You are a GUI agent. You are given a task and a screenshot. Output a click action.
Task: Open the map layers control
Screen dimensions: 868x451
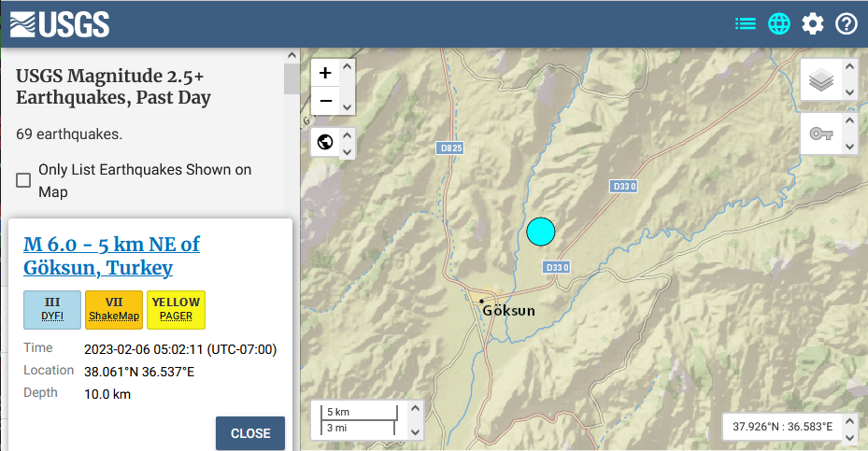[x=821, y=79]
